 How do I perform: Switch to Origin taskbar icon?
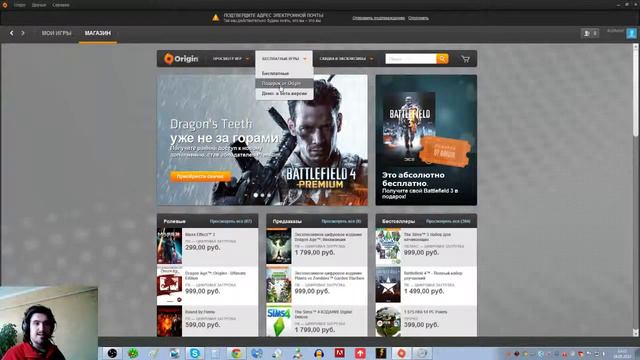point(401,353)
